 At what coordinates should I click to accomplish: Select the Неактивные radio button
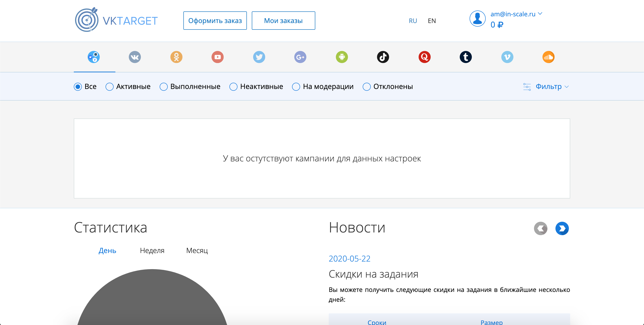click(233, 87)
